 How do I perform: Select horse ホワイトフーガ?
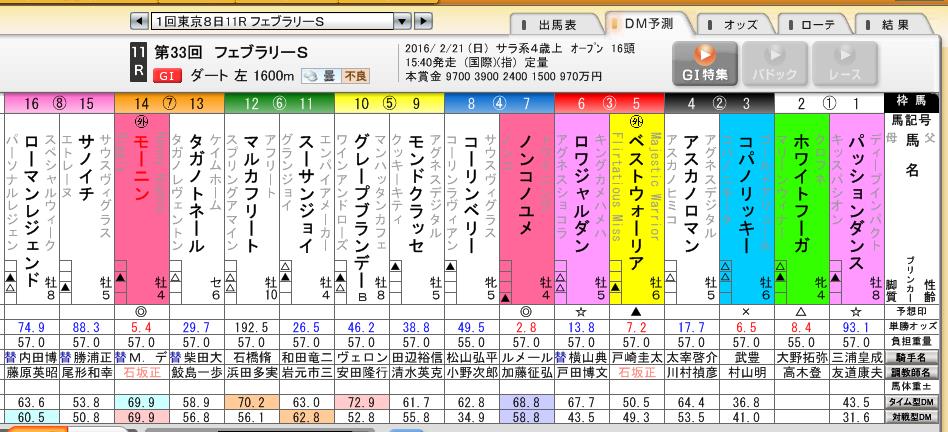click(x=800, y=192)
